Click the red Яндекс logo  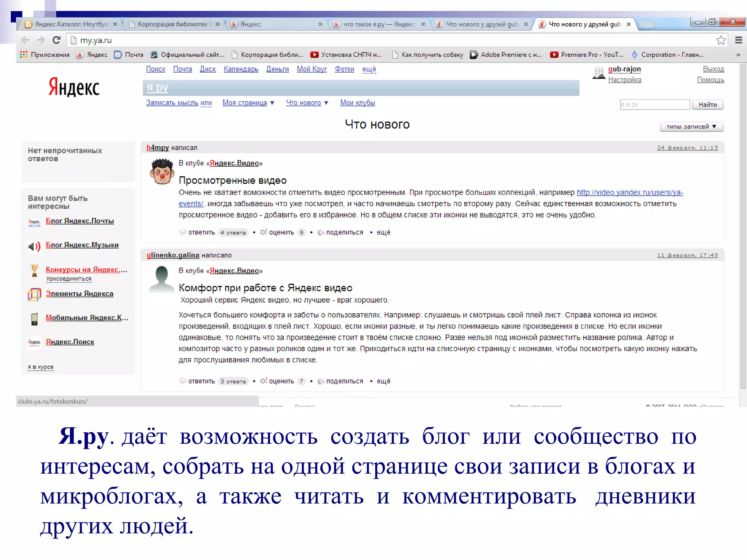pyautogui.click(x=74, y=87)
